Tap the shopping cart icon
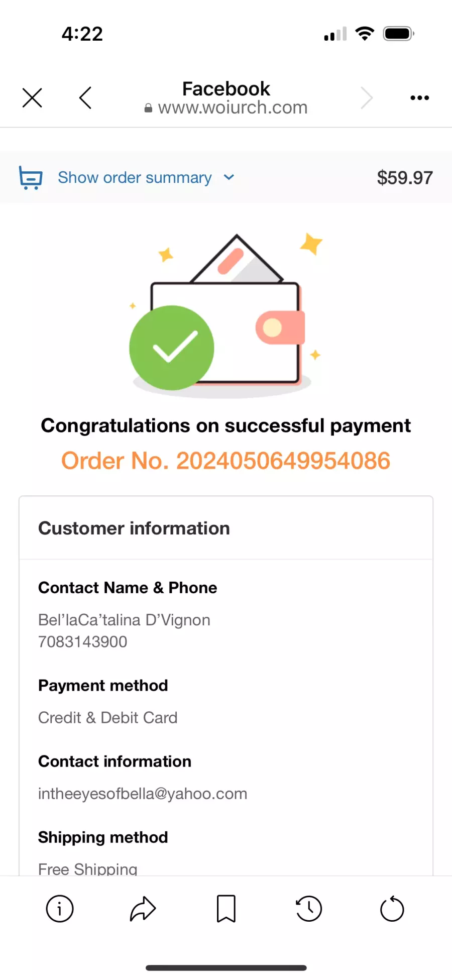The image size is (452, 980). (31, 177)
